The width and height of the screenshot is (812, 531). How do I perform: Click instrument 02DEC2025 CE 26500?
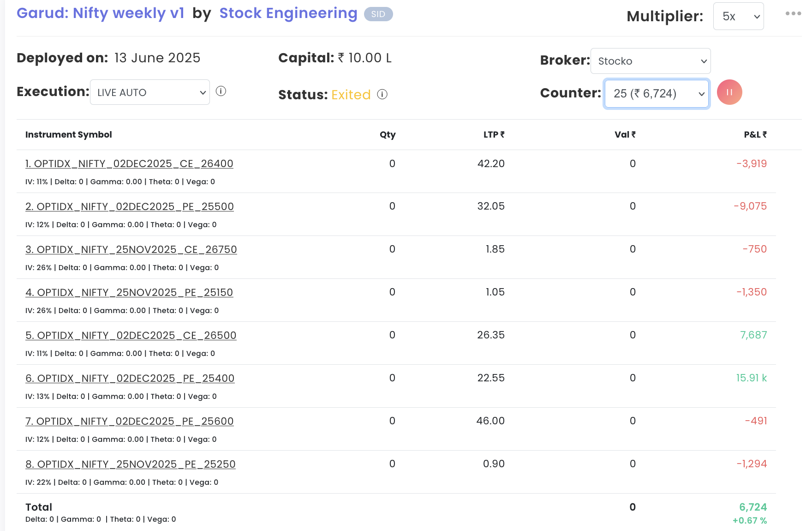[131, 336]
